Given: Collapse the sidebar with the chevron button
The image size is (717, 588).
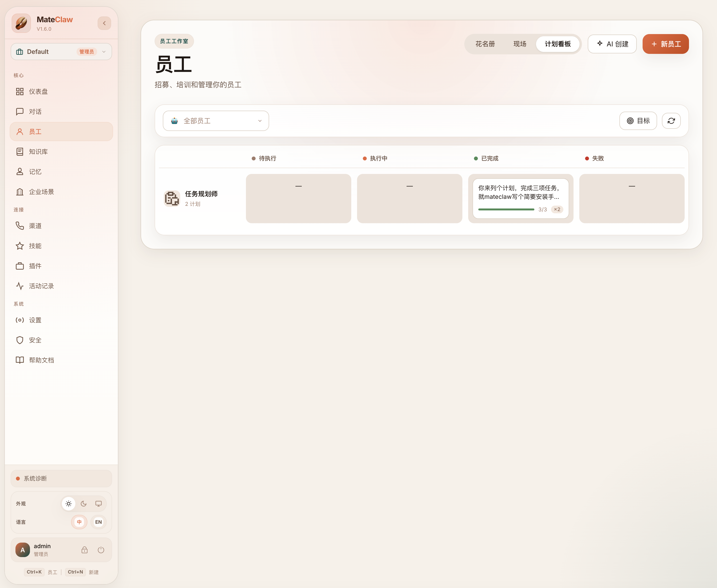Looking at the screenshot, I should (x=104, y=23).
